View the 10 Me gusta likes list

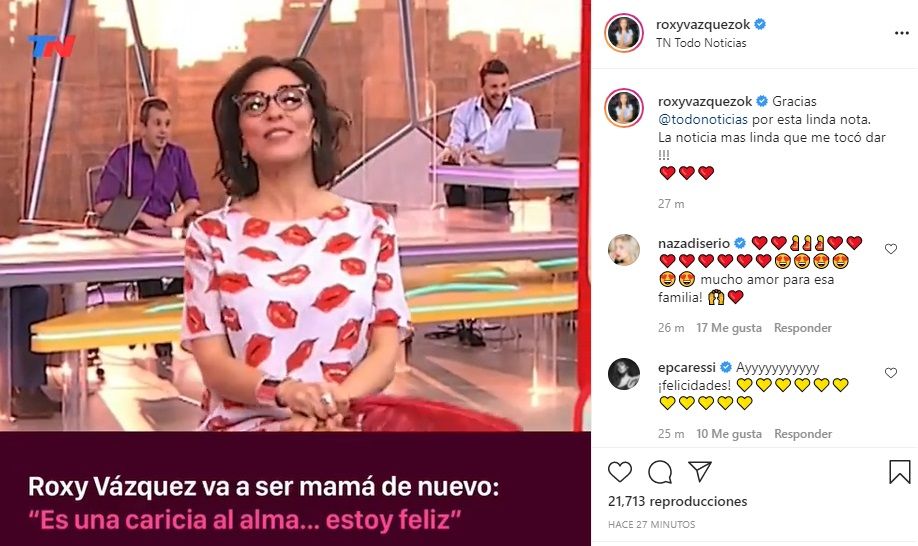click(x=729, y=434)
